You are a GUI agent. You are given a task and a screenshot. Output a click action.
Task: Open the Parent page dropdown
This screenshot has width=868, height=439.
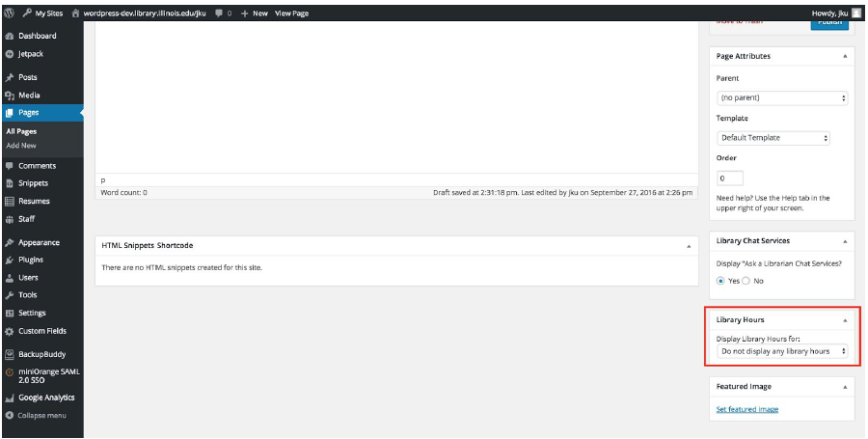(782, 98)
